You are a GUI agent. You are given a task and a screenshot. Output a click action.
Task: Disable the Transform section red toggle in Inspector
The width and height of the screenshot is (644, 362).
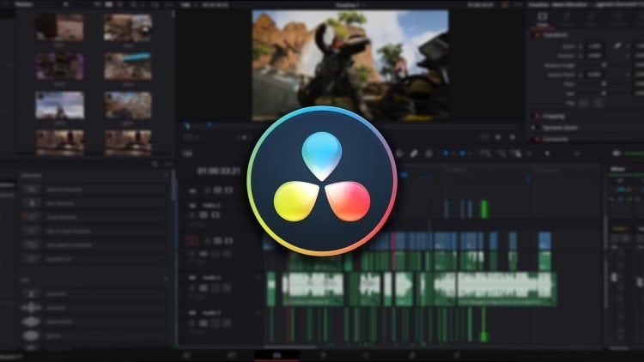538,34
